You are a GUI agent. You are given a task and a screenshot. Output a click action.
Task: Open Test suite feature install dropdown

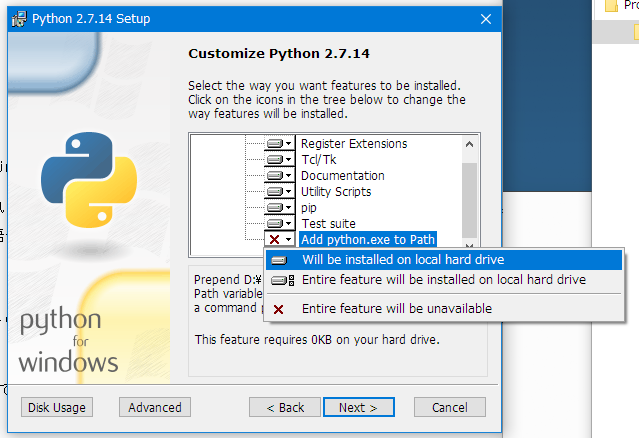click(x=279, y=223)
